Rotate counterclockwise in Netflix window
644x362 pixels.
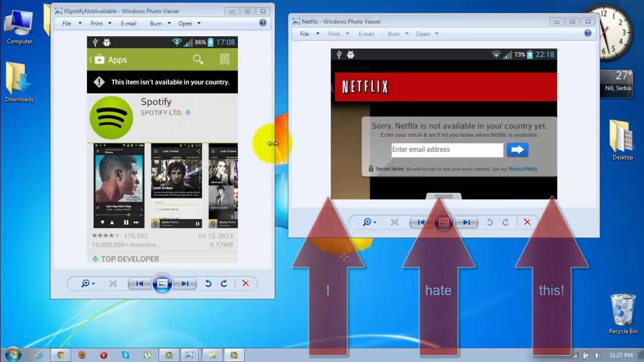pyautogui.click(x=490, y=222)
